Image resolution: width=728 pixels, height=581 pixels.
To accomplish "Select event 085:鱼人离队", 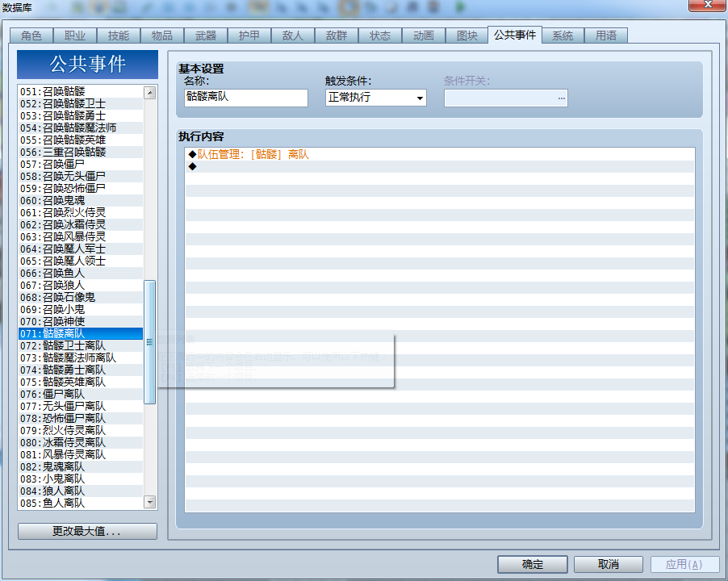I will (x=81, y=503).
